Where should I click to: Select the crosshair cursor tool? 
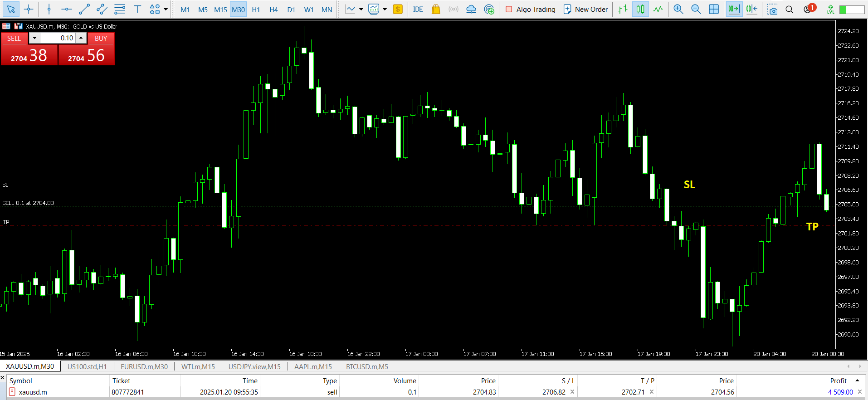pos(29,9)
